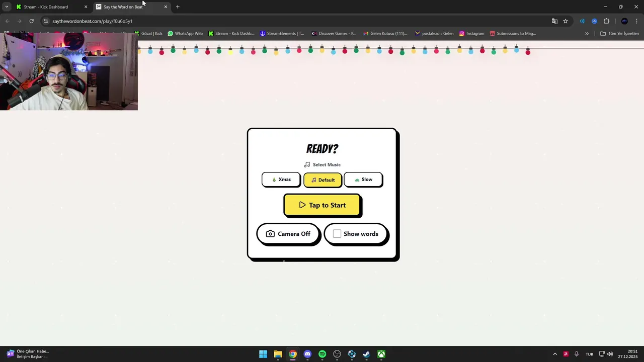Open the Instagram bookmark
644x362 pixels.
(471, 34)
